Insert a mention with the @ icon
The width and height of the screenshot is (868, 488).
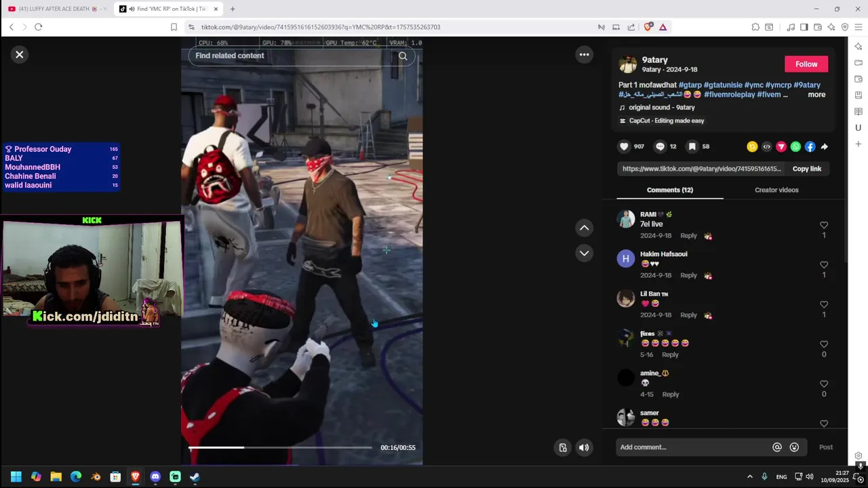[x=777, y=447]
